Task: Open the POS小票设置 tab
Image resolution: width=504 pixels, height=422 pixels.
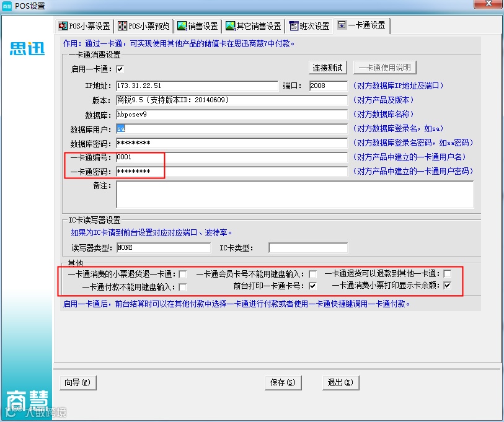Action: coord(84,26)
